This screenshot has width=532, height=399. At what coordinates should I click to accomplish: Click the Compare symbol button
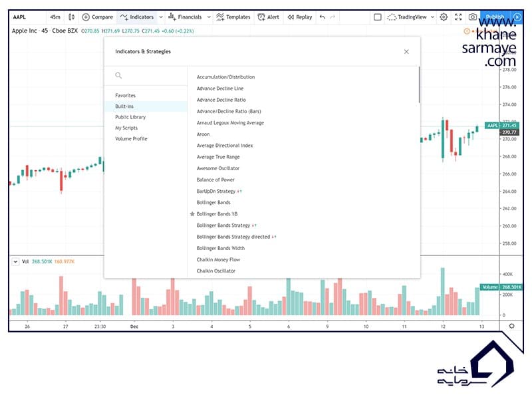[x=98, y=17]
